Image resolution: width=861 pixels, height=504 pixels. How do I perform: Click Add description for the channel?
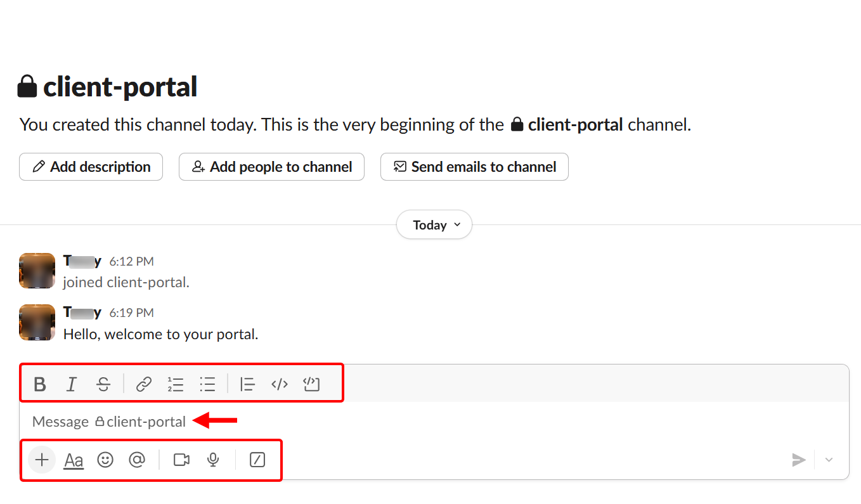tap(91, 166)
